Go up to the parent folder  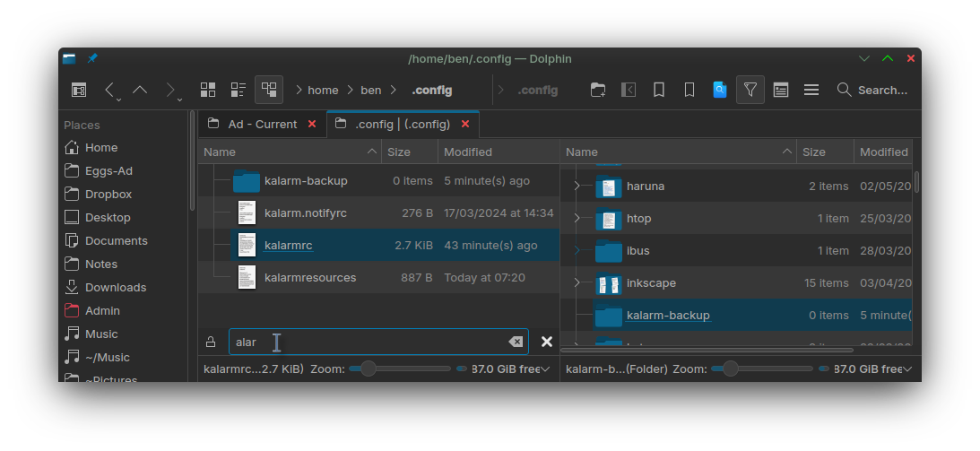point(140,90)
